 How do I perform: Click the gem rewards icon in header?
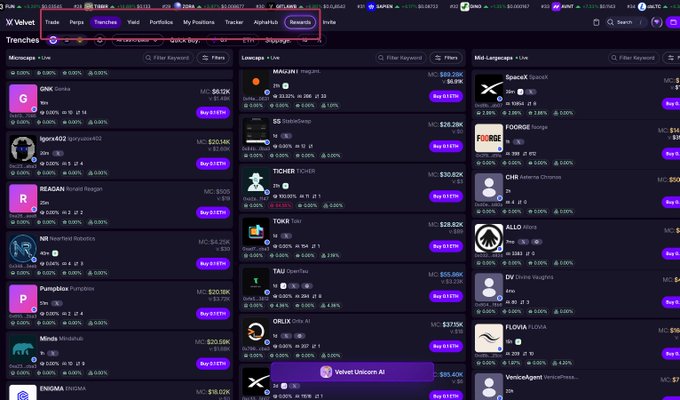(x=657, y=22)
